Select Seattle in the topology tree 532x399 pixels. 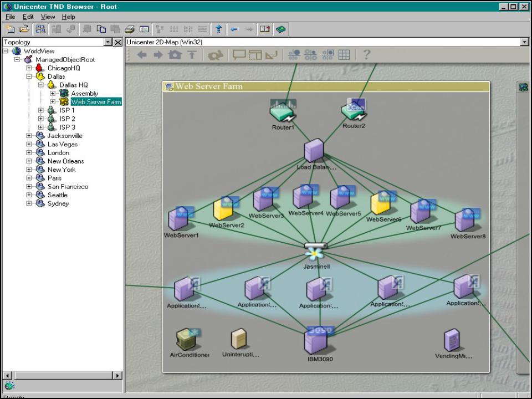click(57, 195)
